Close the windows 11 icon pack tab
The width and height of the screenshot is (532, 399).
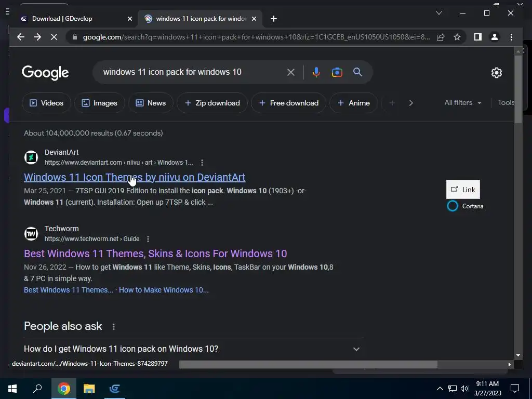[x=254, y=19]
